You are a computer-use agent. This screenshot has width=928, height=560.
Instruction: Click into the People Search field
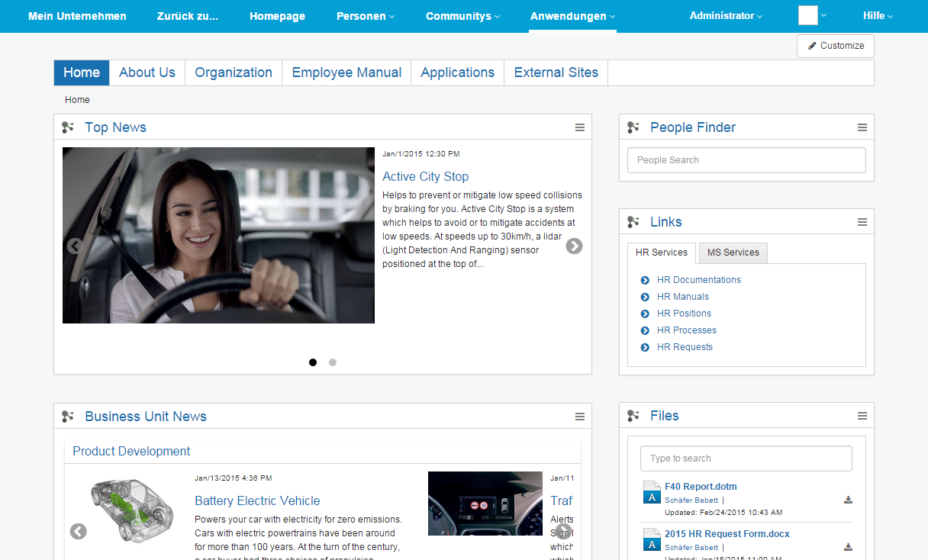[x=746, y=160]
